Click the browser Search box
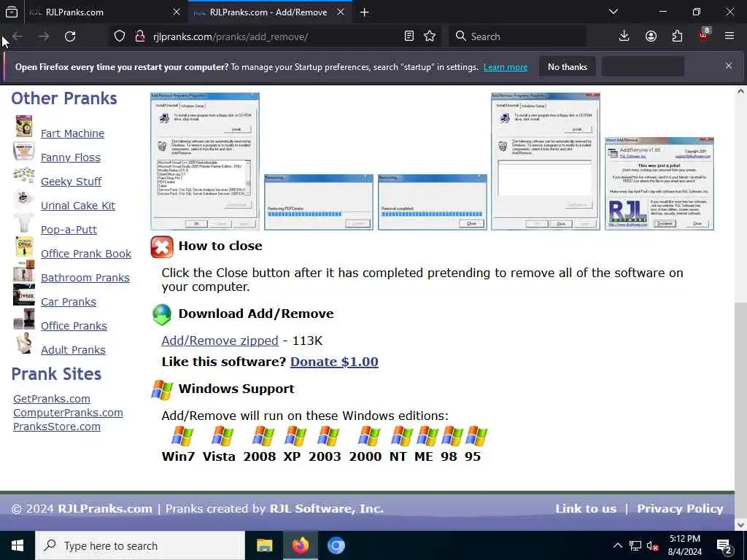 pos(518,36)
